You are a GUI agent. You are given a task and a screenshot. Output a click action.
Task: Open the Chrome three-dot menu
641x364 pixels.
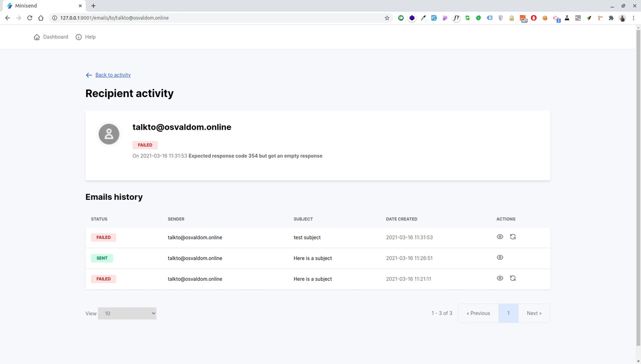tap(633, 18)
